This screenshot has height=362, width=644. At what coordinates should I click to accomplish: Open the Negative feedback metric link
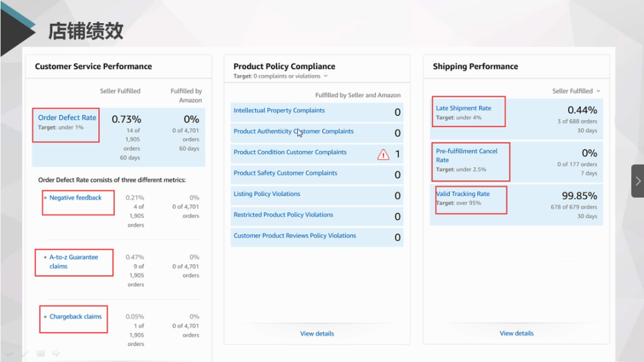click(x=76, y=198)
